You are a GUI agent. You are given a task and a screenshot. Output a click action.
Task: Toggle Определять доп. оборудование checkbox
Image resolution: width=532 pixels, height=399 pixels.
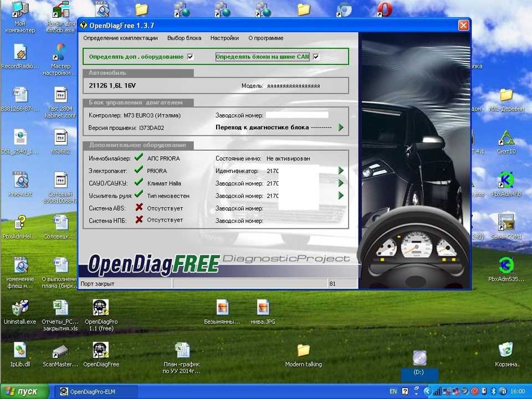(191, 57)
